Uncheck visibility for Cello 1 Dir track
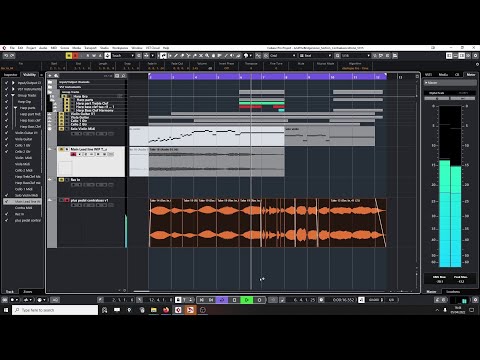 point(6,145)
